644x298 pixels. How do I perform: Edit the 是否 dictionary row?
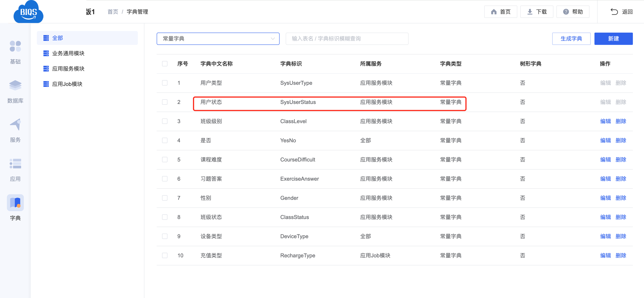[605, 141]
